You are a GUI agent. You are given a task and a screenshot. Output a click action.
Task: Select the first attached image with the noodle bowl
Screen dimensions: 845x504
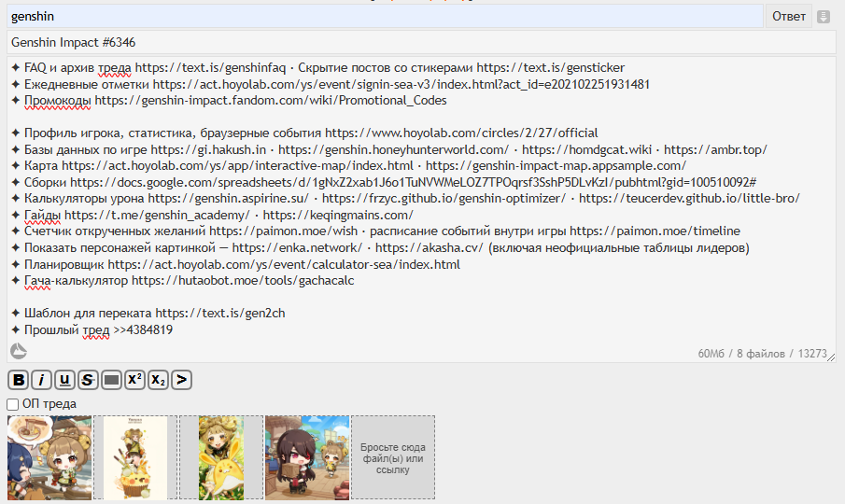[49, 457]
